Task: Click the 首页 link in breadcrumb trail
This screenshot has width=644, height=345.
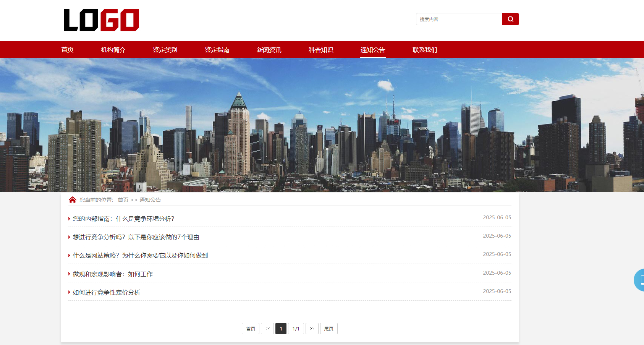Action: click(x=123, y=200)
